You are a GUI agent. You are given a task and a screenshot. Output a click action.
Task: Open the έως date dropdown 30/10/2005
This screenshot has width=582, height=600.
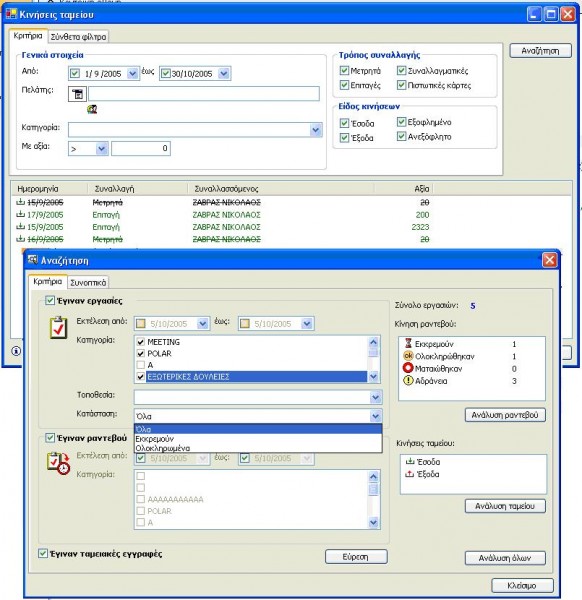click(x=224, y=73)
